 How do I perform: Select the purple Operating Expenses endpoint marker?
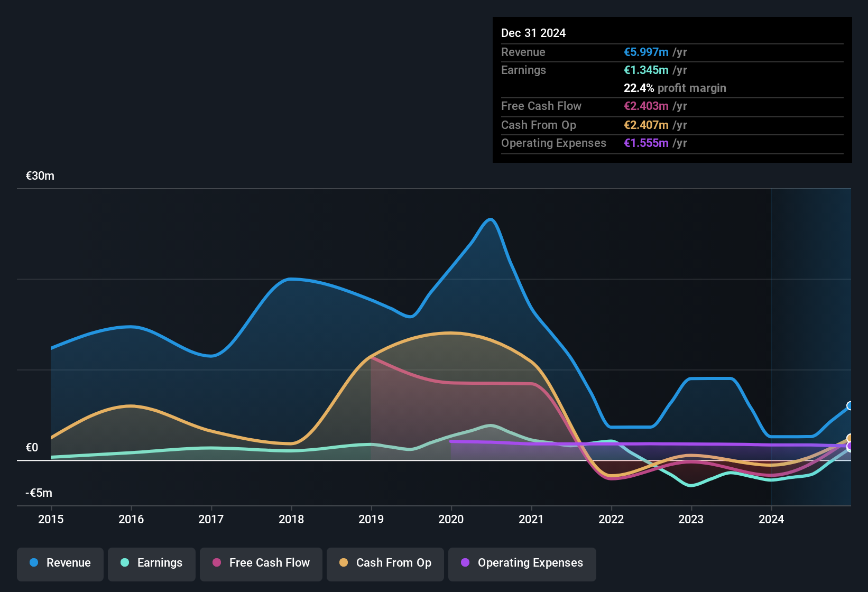click(x=850, y=447)
